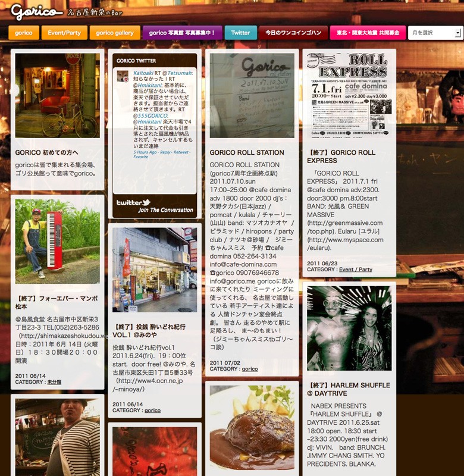Go to the gorico gallery tab
This screenshot has width=464, height=476.
115,33
